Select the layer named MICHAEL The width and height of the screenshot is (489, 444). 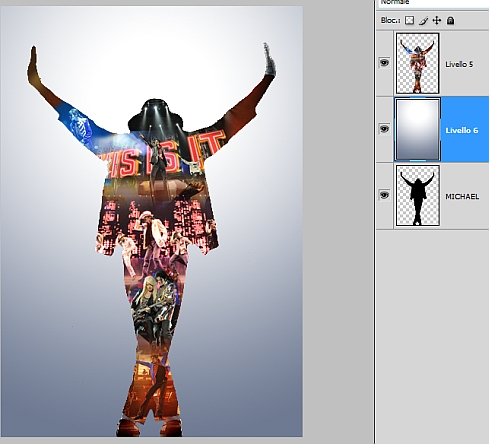point(462,196)
